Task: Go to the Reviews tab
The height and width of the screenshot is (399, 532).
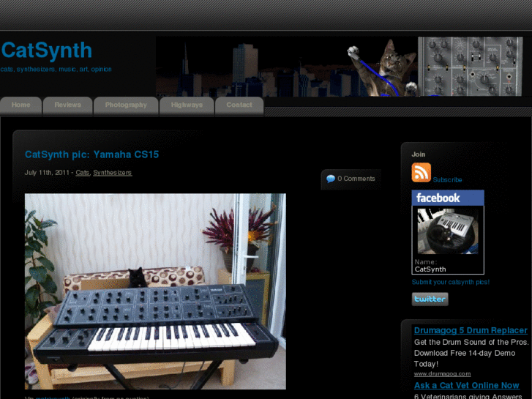Action: 67,105
